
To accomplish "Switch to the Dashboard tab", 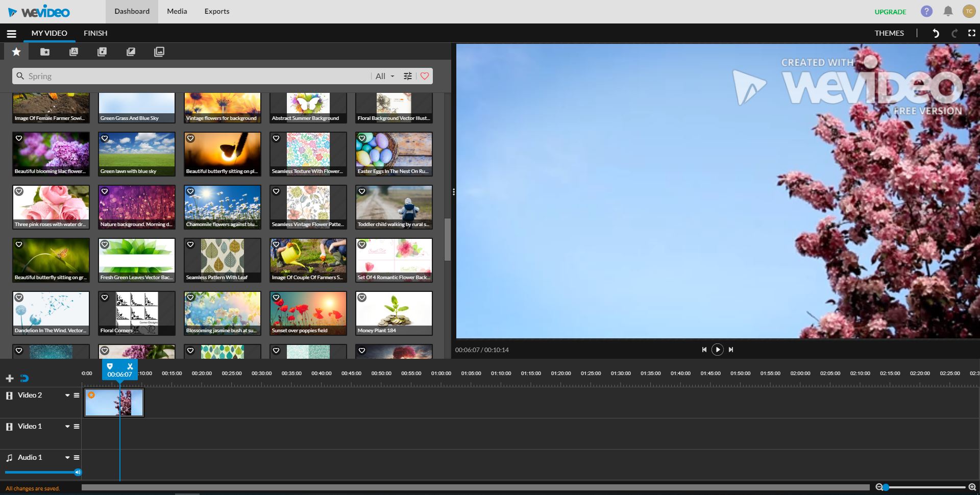I will click(132, 11).
